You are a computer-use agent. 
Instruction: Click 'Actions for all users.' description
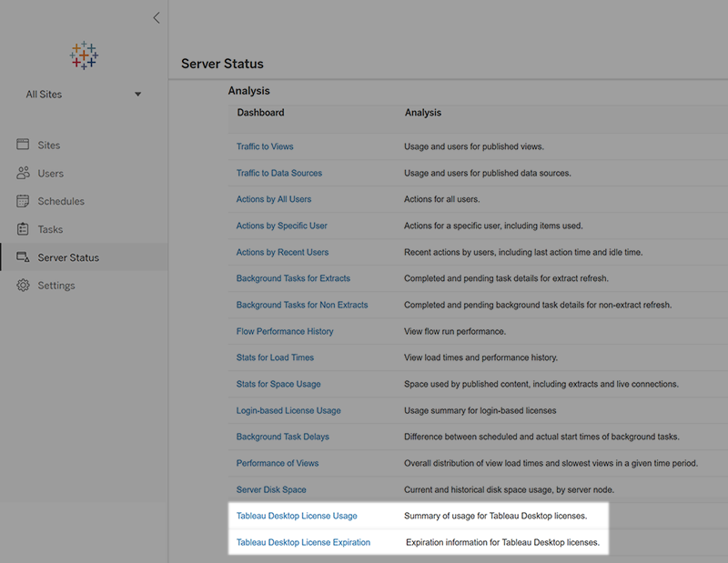442,199
